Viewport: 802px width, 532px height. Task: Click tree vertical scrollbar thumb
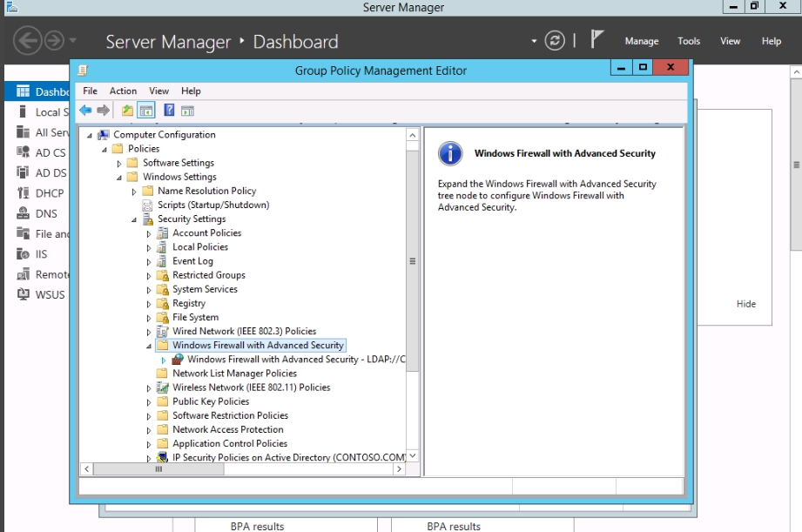coord(412,261)
